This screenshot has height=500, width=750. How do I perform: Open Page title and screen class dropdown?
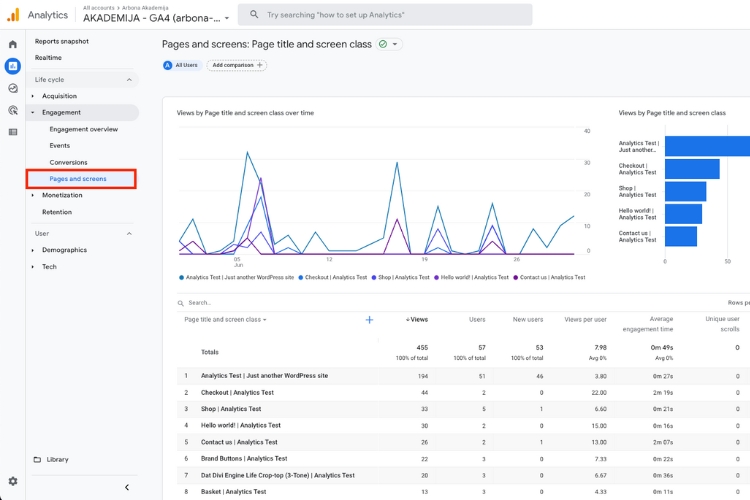[x=225, y=319]
